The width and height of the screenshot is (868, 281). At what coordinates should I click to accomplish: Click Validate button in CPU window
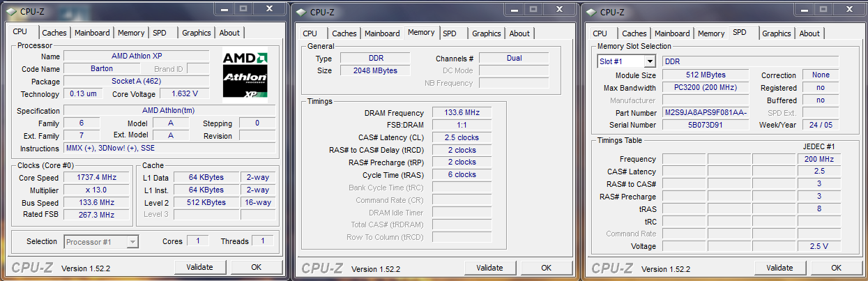pyautogui.click(x=199, y=267)
